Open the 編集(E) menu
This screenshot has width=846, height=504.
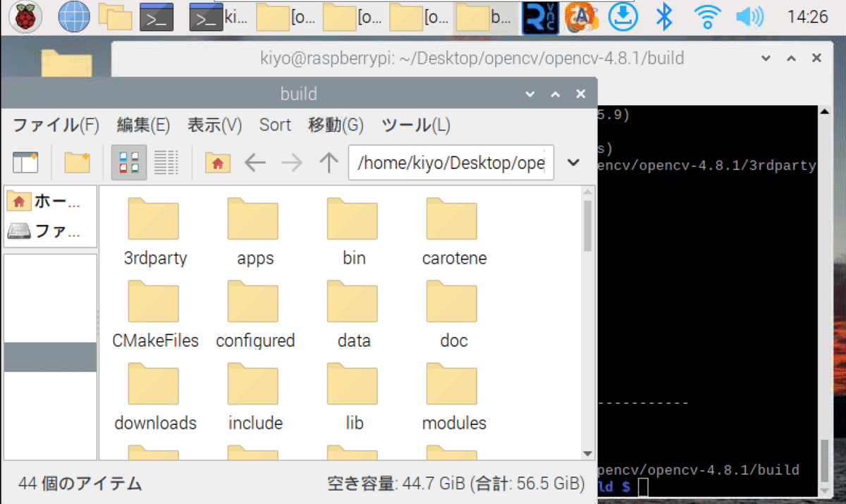[x=143, y=125]
